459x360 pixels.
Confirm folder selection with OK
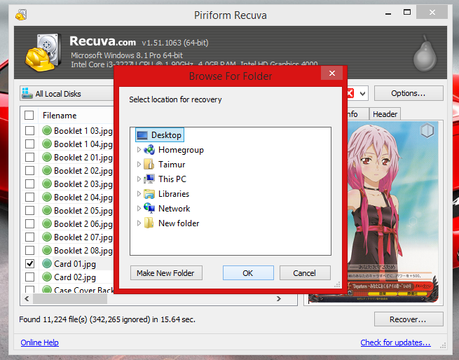pos(248,273)
